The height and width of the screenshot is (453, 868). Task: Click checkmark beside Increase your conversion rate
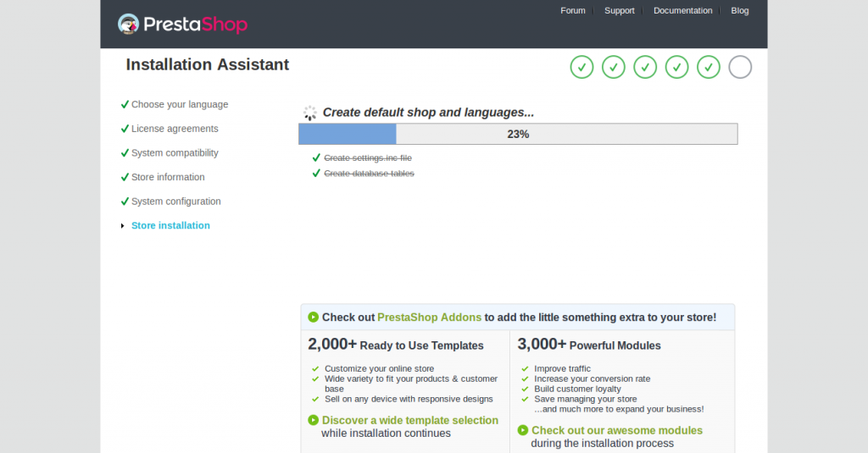pos(525,378)
